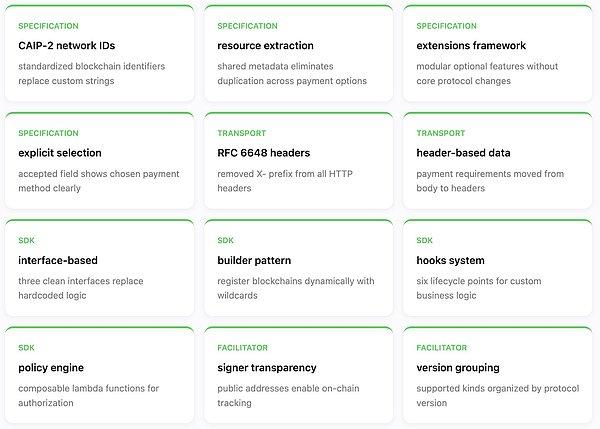Image resolution: width=600 pixels, height=429 pixels.
Task: Click "standardized blockchain identifiers" description text
Action: tap(92, 66)
